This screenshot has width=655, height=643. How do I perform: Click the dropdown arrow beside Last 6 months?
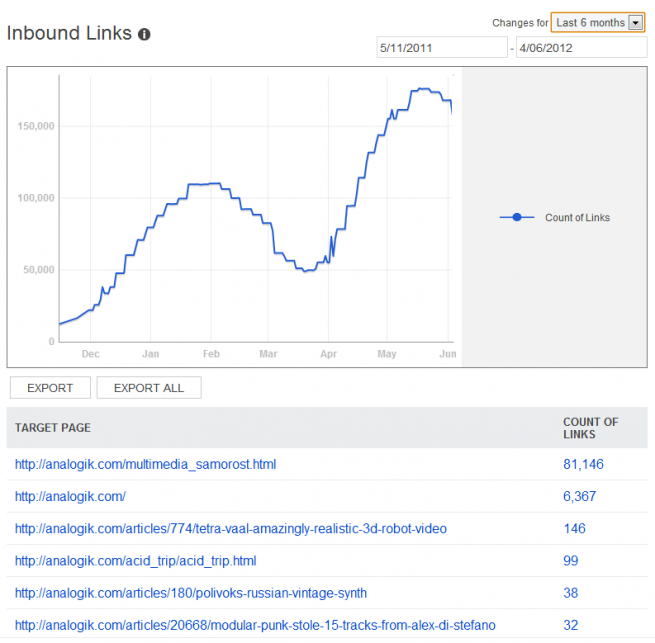coord(636,23)
